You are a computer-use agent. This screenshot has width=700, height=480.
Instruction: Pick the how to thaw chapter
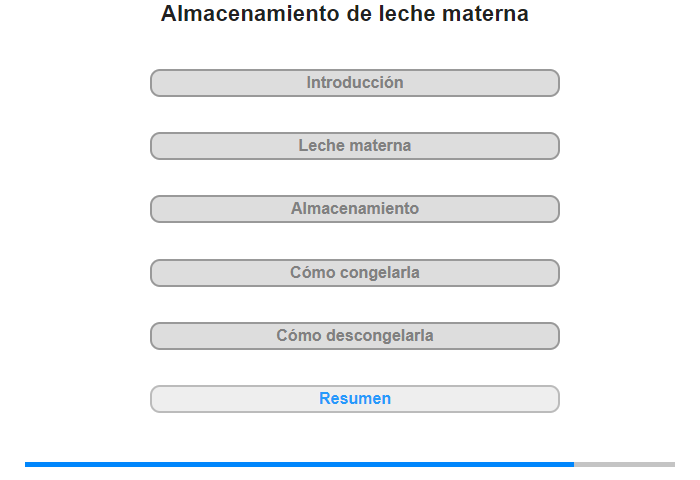[x=355, y=336]
